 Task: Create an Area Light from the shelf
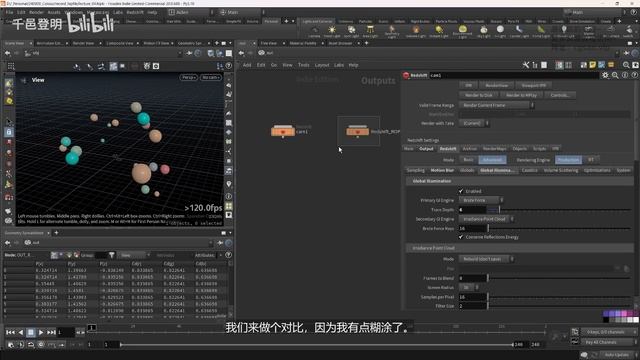[370, 32]
